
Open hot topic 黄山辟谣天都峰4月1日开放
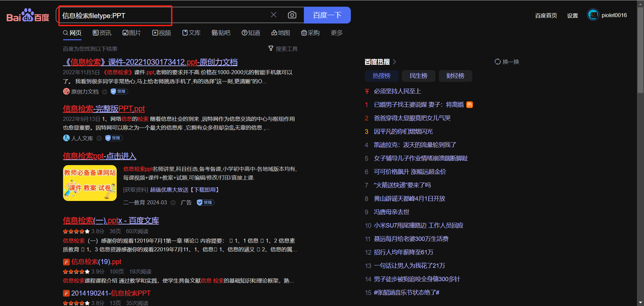410,199
